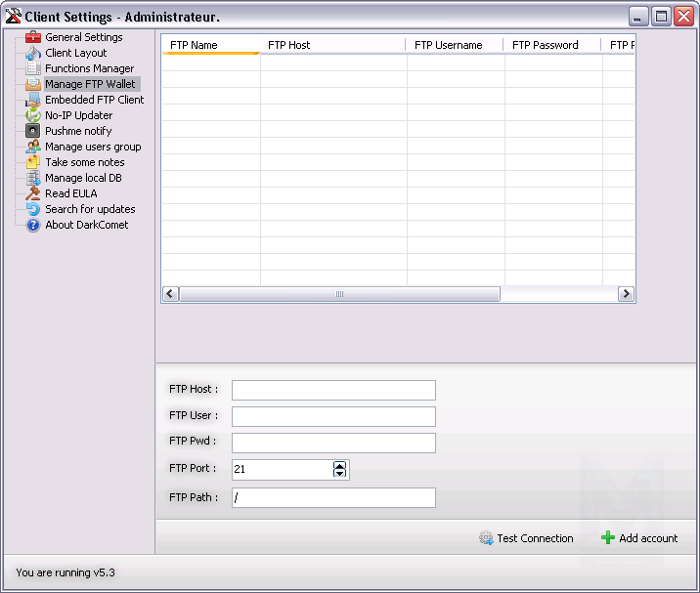Focus the FTP Pwd text box
The width and height of the screenshot is (700, 593).
333,444
